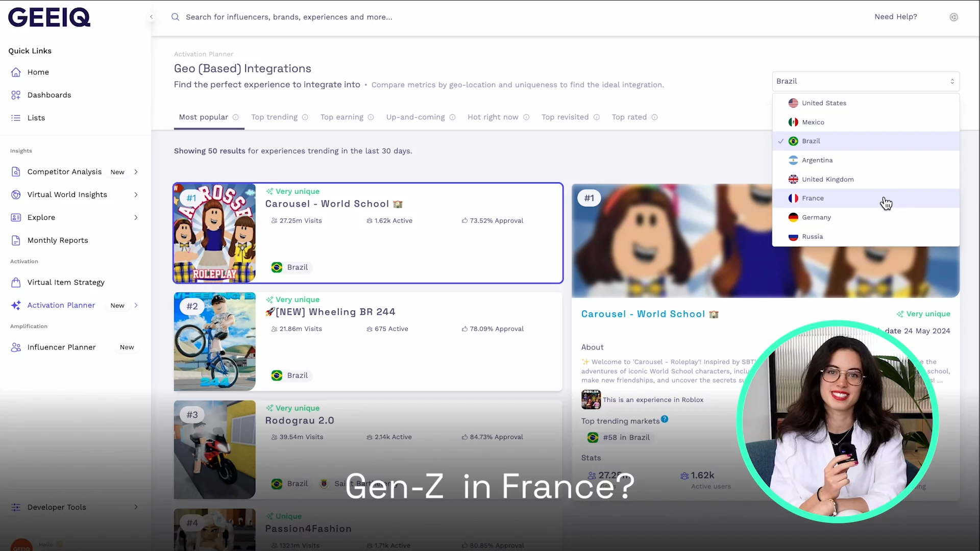Image resolution: width=980 pixels, height=551 pixels.
Task: Click the Developer Tools sliders icon
Action: coord(16,507)
